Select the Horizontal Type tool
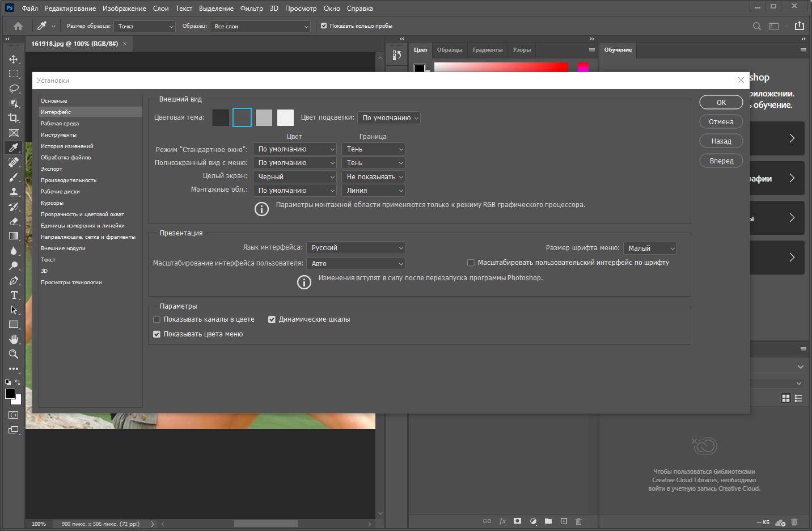This screenshot has width=812, height=531. tap(14, 295)
